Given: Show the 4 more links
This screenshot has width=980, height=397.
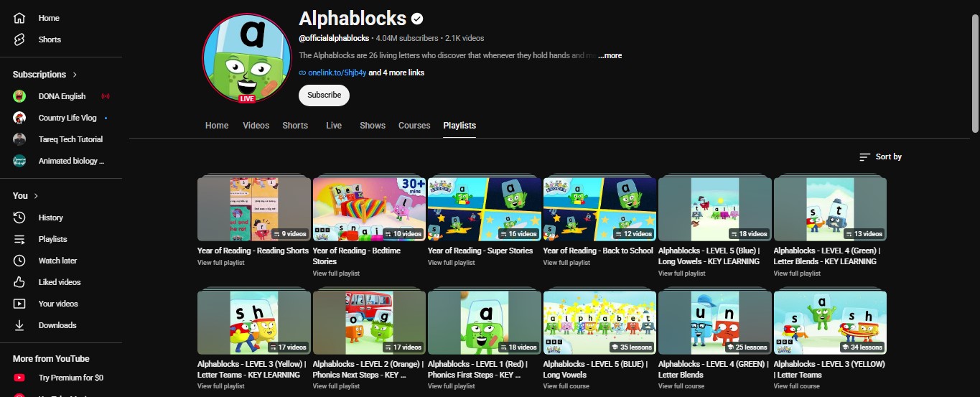Looking at the screenshot, I should pos(396,73).
